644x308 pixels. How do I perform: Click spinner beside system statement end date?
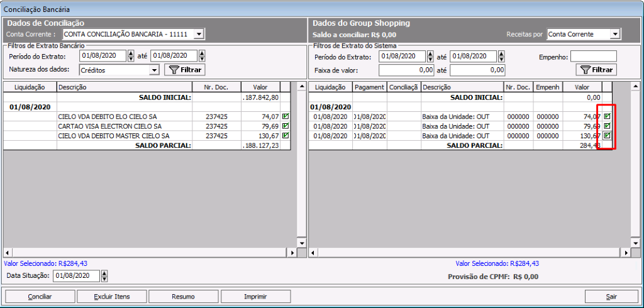[x=501, y=56]
